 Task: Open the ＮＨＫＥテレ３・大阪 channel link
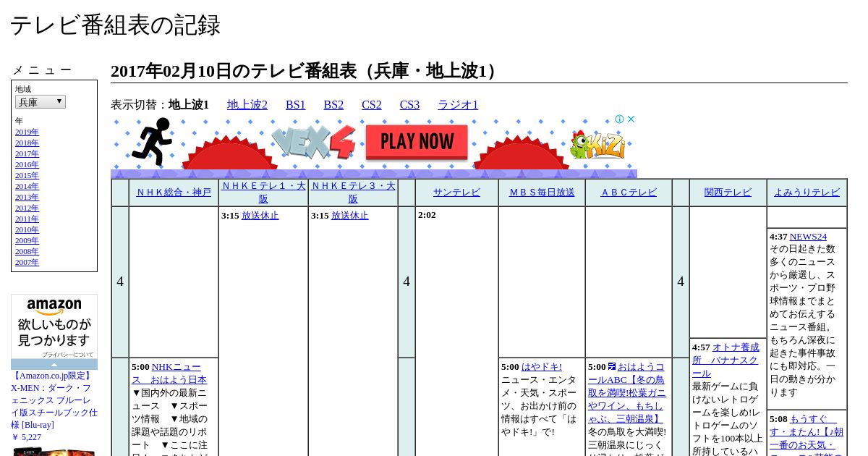353,193
